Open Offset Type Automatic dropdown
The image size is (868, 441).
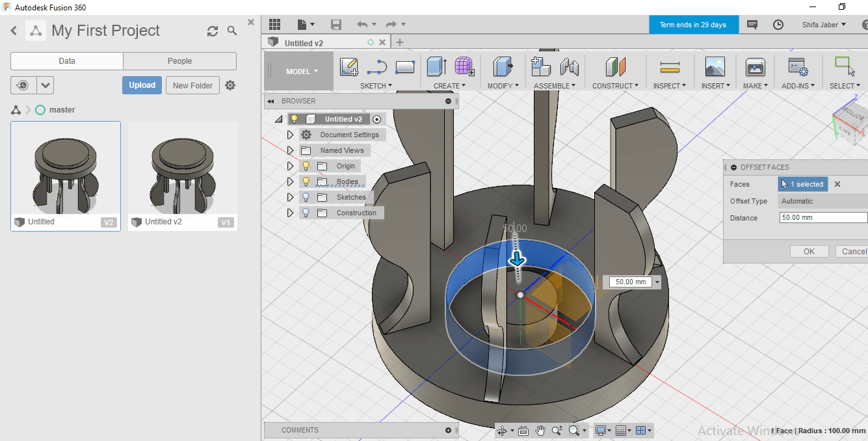point(822,201)
